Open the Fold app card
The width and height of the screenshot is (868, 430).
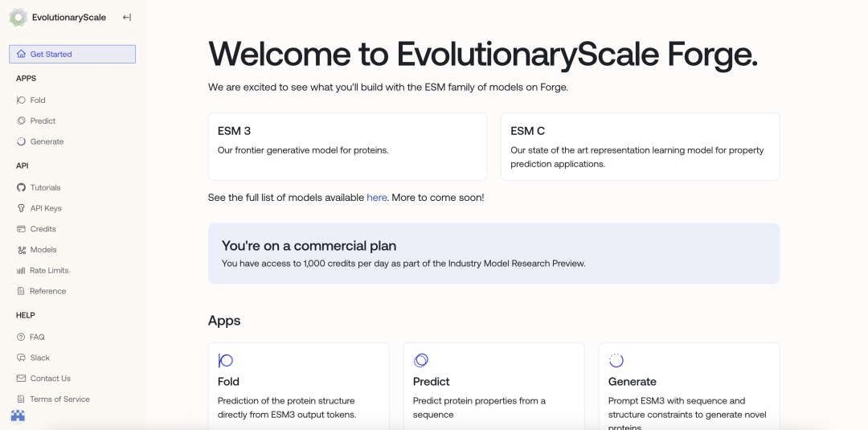click(298, 386)
